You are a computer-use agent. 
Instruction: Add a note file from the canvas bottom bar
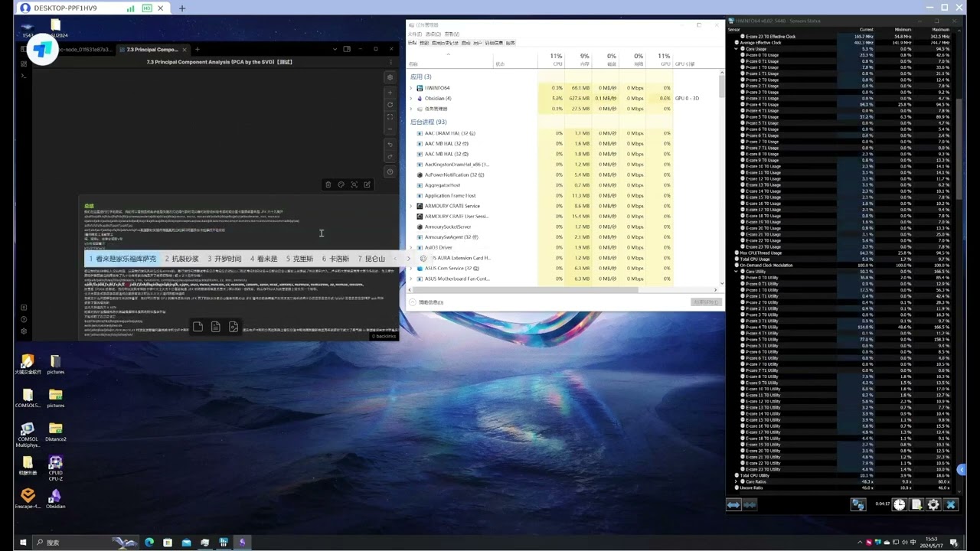(215, 327)
